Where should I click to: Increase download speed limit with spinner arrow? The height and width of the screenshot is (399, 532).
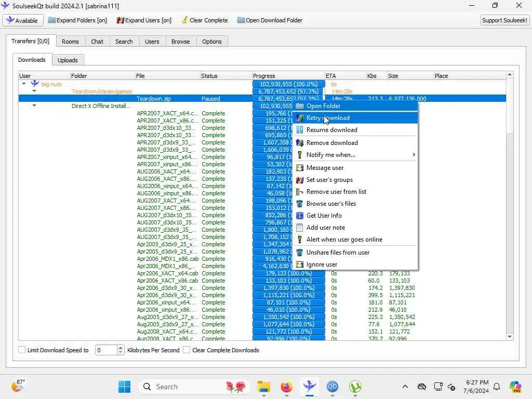[121, 348]
